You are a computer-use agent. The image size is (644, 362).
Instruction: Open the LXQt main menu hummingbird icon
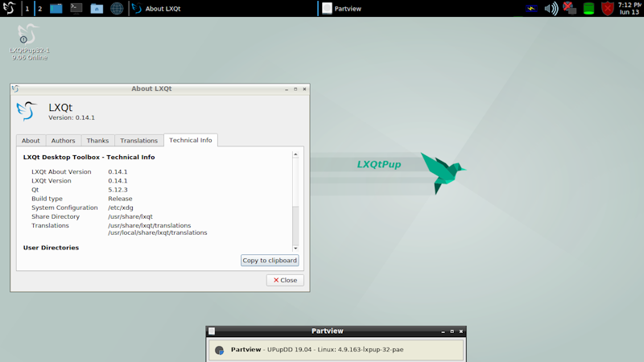[x=9, y=8]
